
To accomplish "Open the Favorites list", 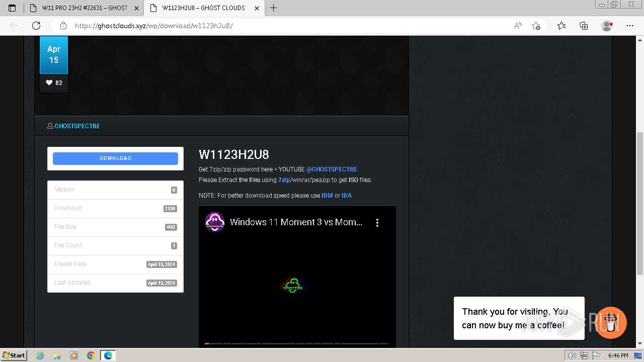I will (x=561, y=26).
